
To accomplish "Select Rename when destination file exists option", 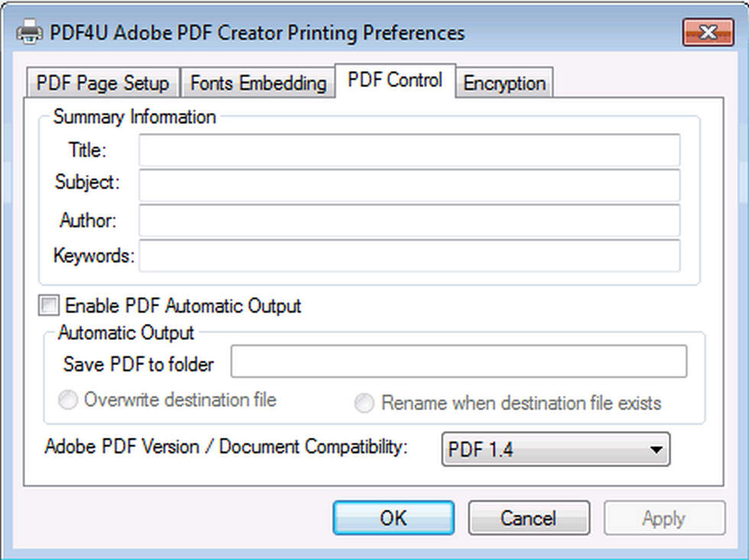I will tap(364, 403).
